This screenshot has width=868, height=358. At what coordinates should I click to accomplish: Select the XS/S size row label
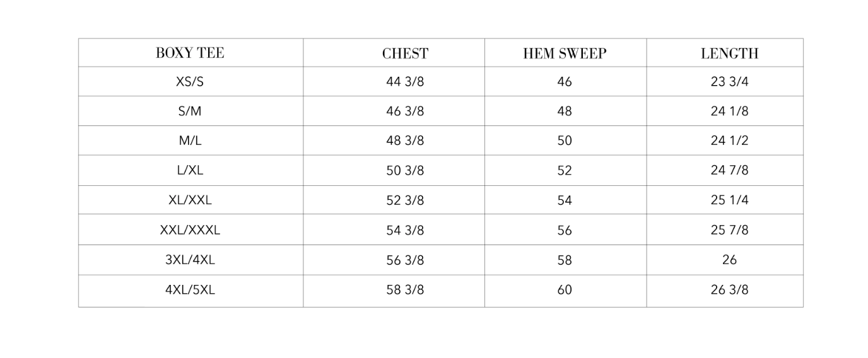tap(190, 82)
